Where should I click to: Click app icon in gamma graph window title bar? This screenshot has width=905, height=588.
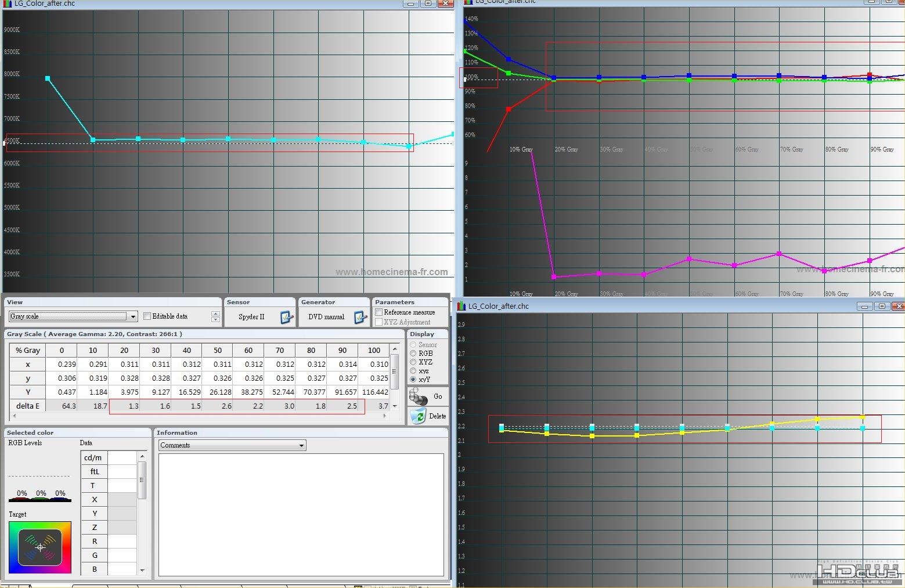tap(462, 306)
